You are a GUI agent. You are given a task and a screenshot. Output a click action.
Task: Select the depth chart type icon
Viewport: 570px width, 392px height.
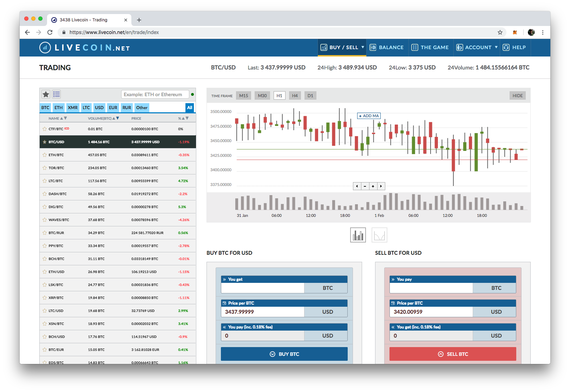click(379, 235)
